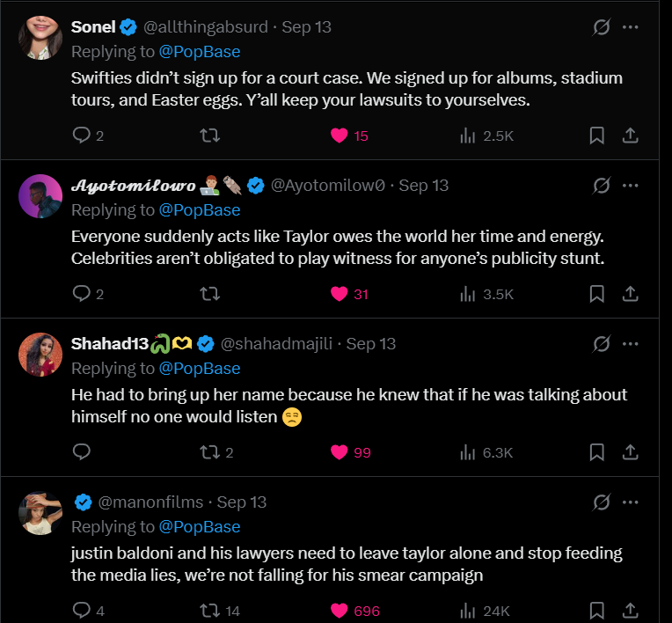Unlike the manonfilms tweet with 696 likes

coord(340,611)
